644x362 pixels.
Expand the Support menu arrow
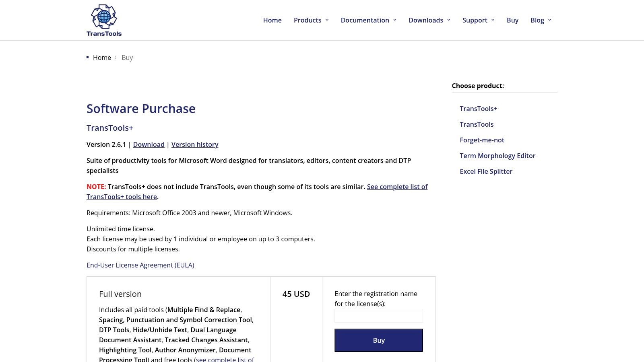[493, 20]
